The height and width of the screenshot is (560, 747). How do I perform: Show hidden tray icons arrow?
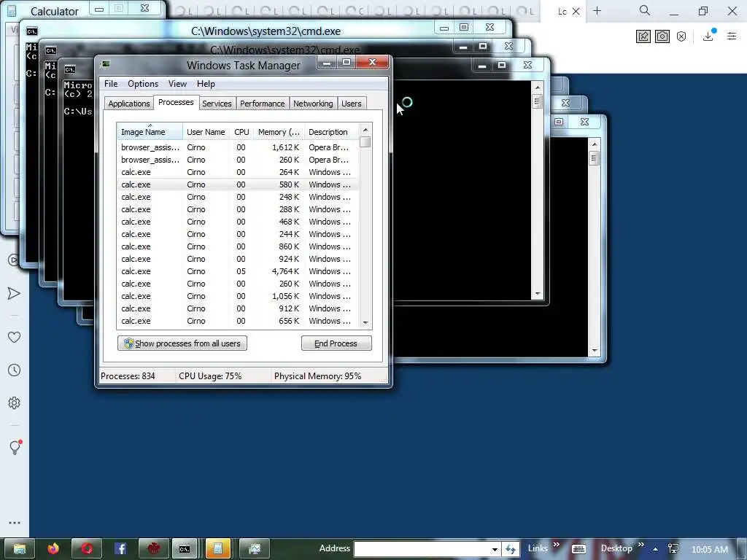(656, 549)
